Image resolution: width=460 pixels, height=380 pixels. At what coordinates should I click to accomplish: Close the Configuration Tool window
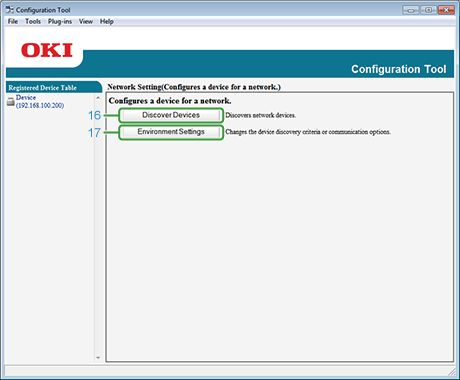(x=446, y=10)
